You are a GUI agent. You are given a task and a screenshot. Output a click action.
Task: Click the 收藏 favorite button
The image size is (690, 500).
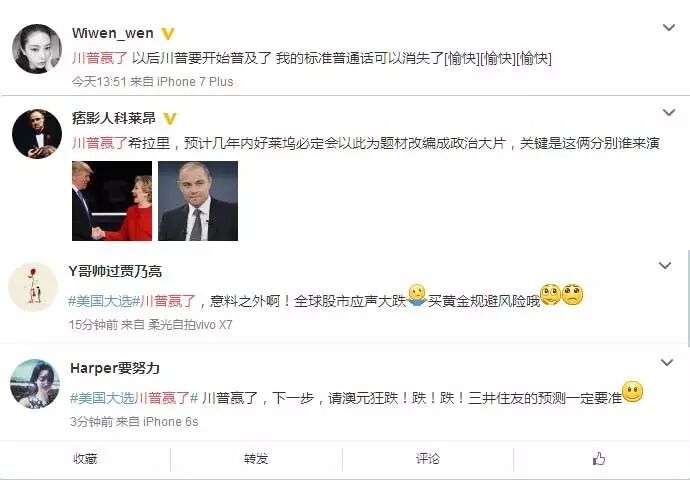pyautogui.click(x=85, y=459)
